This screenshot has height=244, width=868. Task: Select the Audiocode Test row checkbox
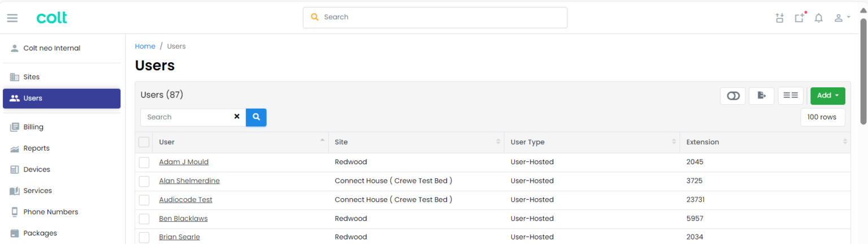coord(144,200)
